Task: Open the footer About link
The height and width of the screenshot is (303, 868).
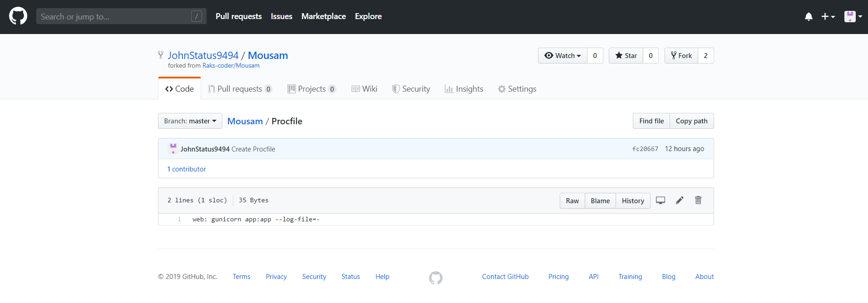Action: click(x=705, y=277)
